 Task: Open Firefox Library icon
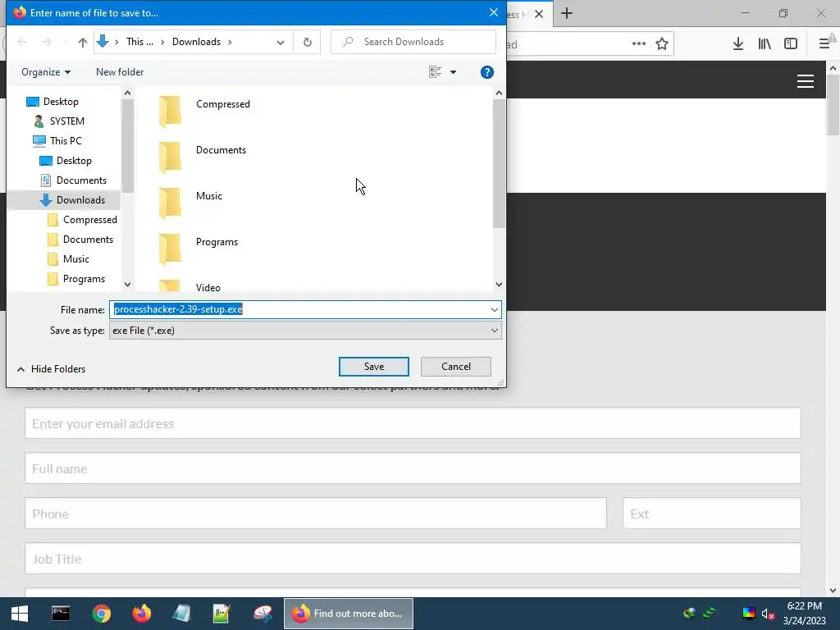(x=765, y=44)
